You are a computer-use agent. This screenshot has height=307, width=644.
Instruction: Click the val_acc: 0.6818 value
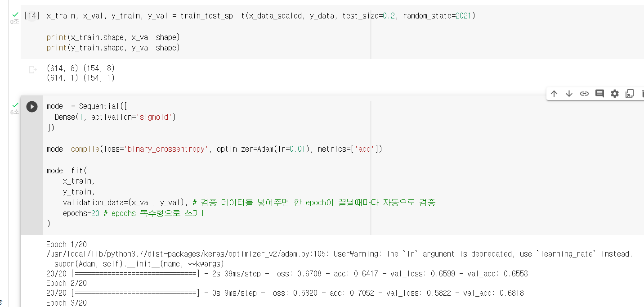coord(493,293)
